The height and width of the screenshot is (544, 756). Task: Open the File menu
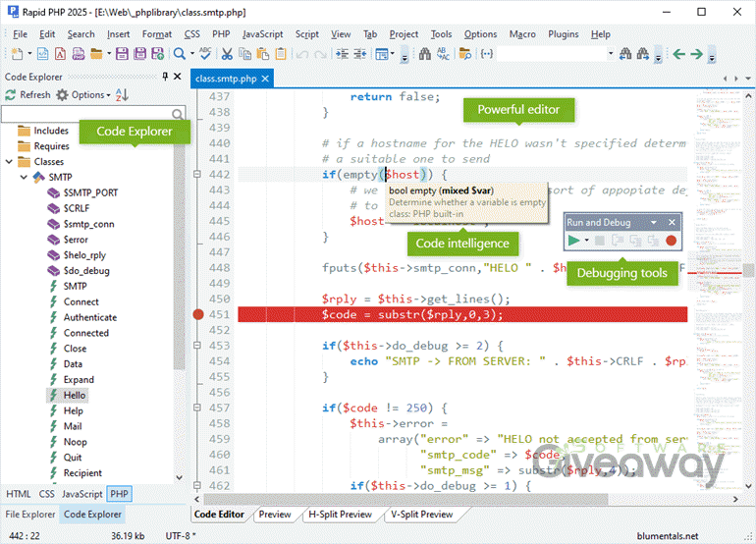click(20, 34)
